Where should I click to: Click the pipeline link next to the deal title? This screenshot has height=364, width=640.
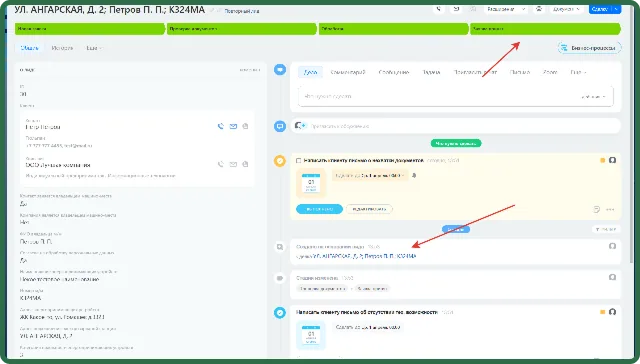[x=242, y=11]
